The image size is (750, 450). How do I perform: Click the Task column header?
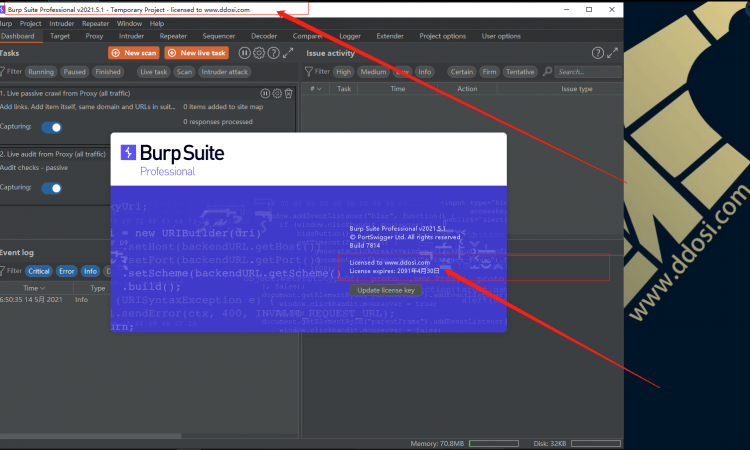[344, 89]
